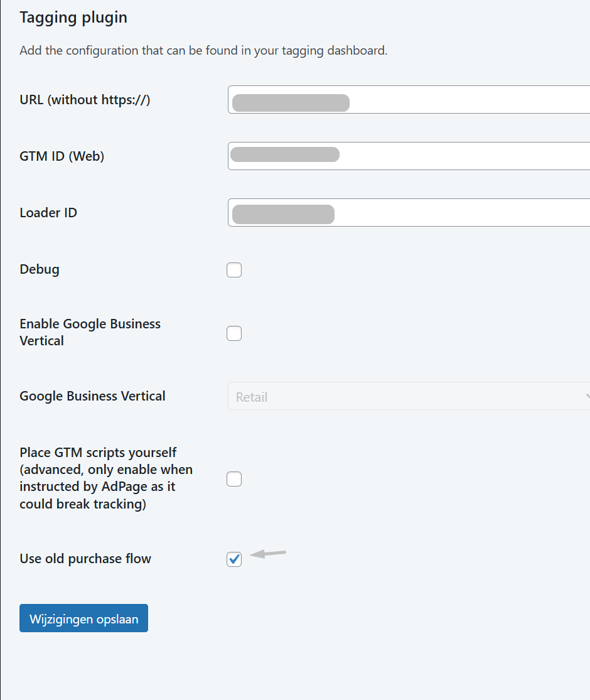This screenshot has width=590, height=700.
Task: Click the gray arrow pointing at the checkbox
Action: click(269, 554)
